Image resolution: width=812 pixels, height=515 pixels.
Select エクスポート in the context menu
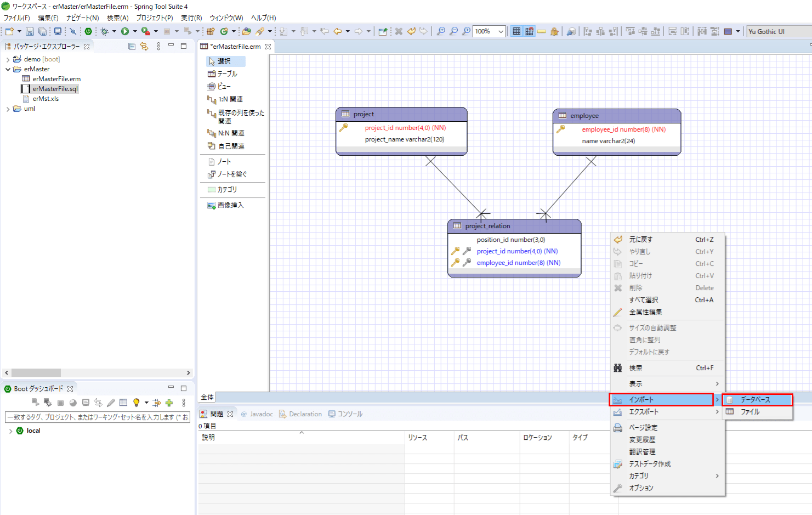[644, 412]
